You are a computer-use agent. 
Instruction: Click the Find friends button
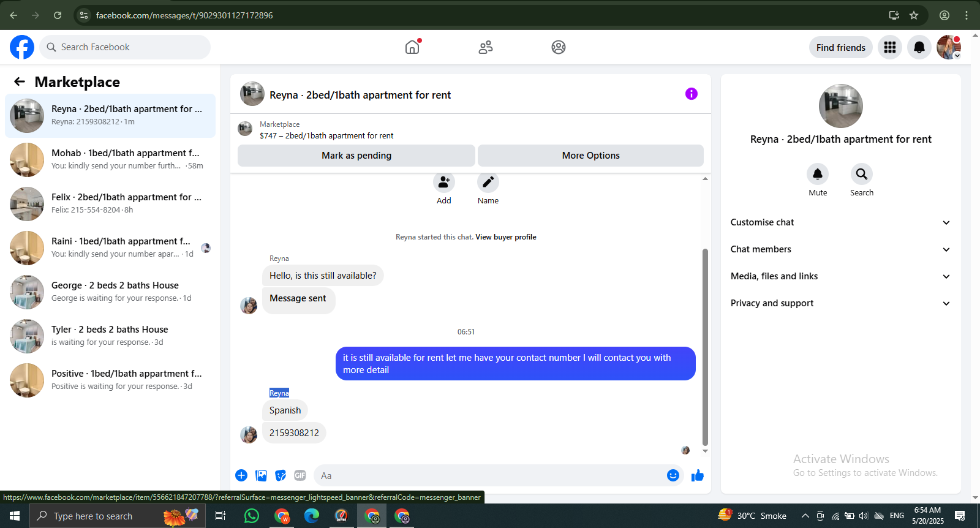841,47
